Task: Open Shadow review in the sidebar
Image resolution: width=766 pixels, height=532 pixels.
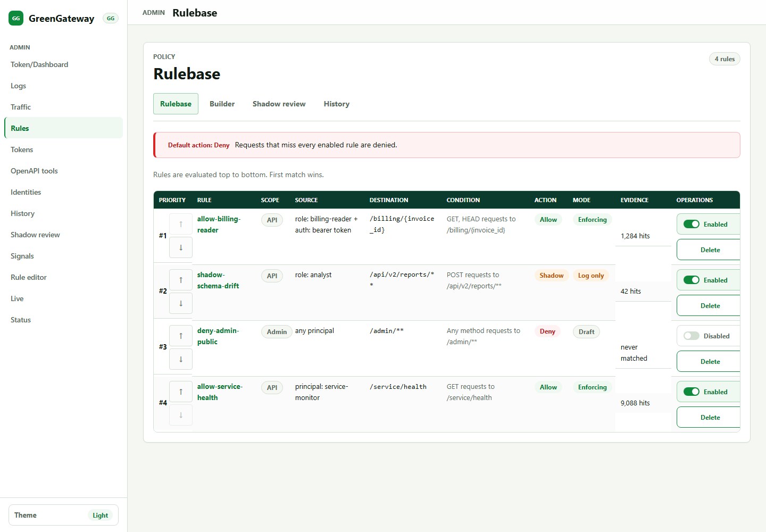Action: (64, 235)
